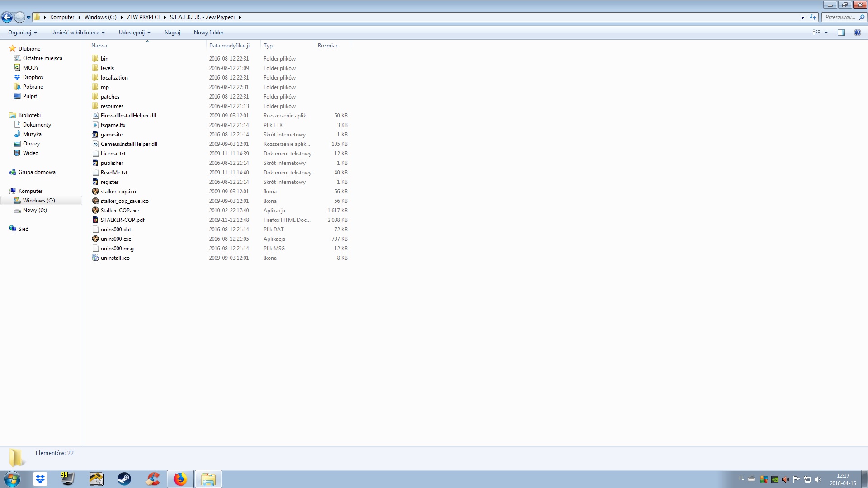Select GameuxInstallHelper.dll file
868x488 pixels.
pos(129,144)
